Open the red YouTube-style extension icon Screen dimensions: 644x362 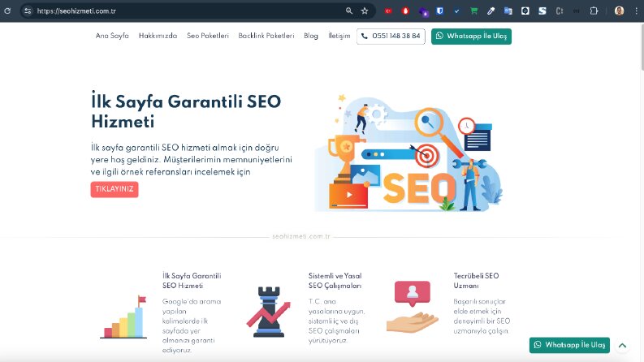point(388,11)
